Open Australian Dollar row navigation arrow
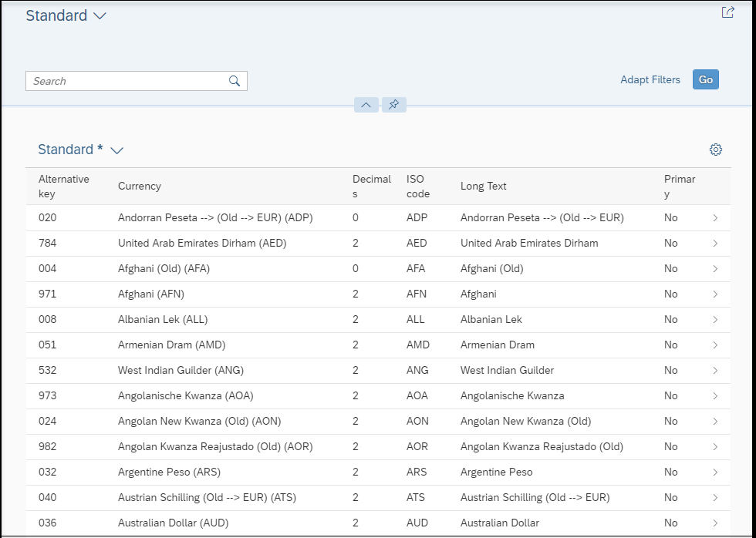756x538 pixels. coord(715,523)
